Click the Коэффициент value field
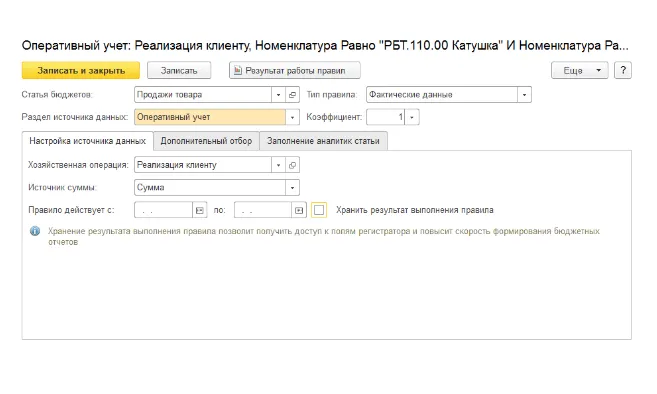Viewport: 657px width, 394px height. [x=385, y=117]
